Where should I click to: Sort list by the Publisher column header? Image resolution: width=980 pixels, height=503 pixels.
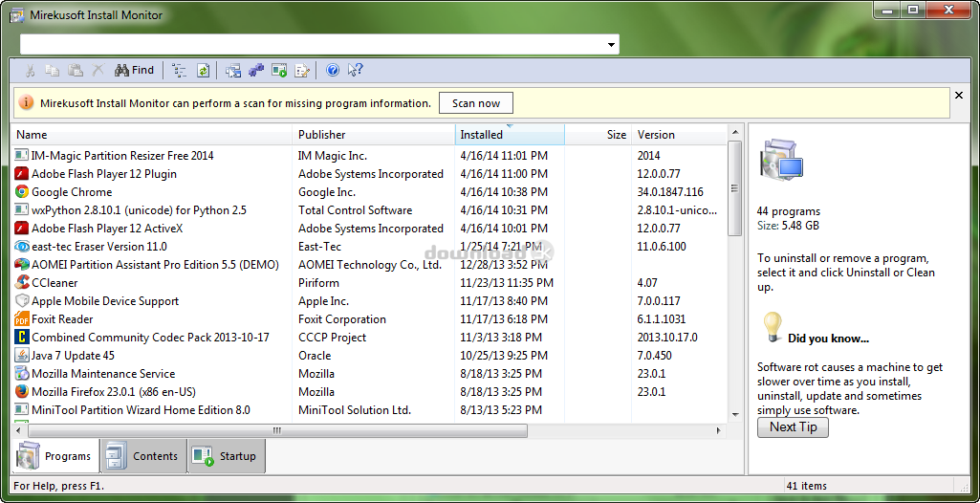coord(374,134)
